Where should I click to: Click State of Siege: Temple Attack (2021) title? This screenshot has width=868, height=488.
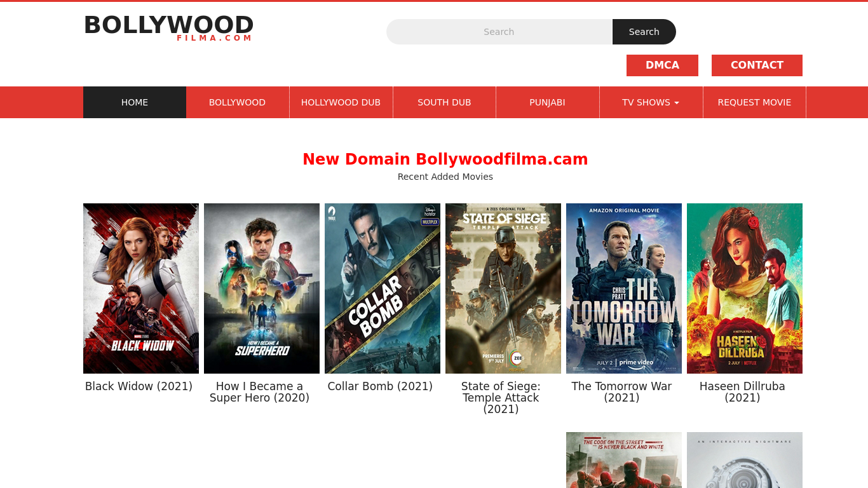coord(501,398)
